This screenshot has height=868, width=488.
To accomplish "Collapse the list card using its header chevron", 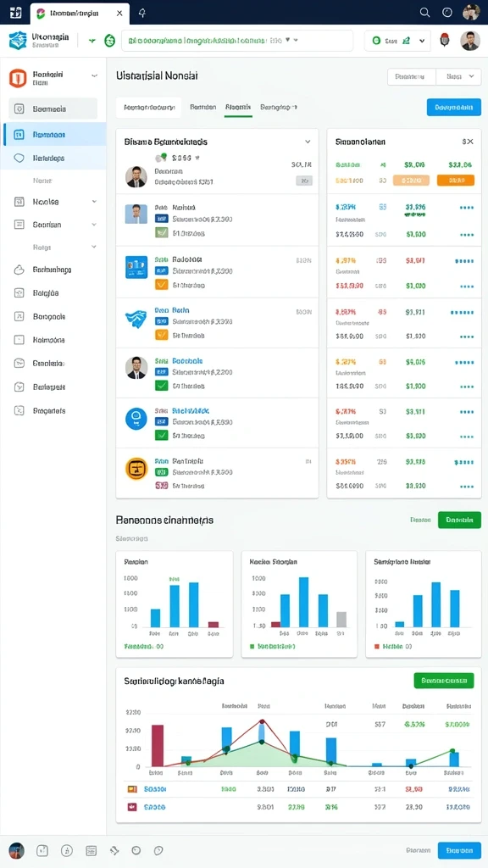I will tap(308, 142).
